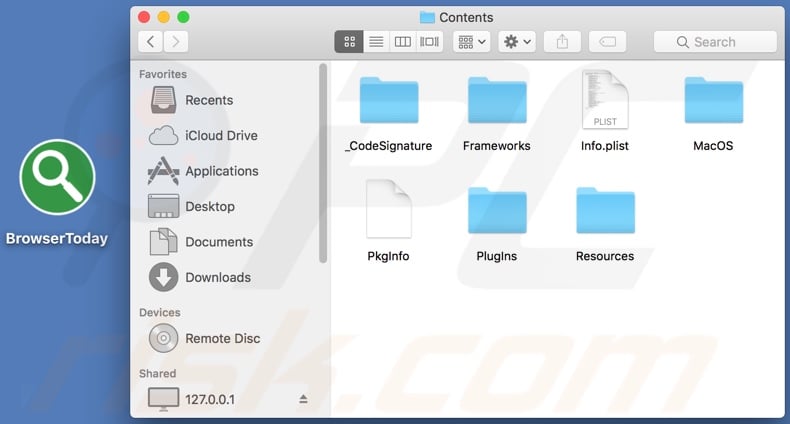Image resolution: width=790 pixels, height=424 pixels.
Task: Click the Documents sidebar icon
Action: click(163, 241)
